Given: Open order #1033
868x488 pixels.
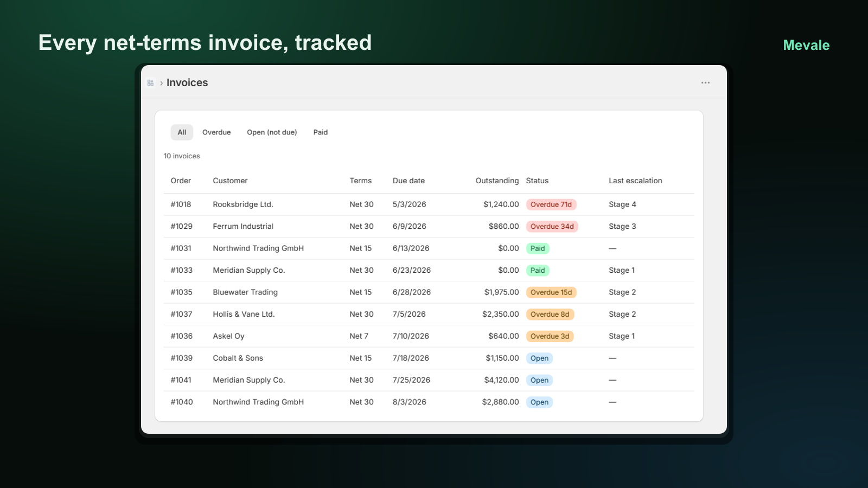Looking at the screenshot, I should pyautogui.click(x=182, y=270).
